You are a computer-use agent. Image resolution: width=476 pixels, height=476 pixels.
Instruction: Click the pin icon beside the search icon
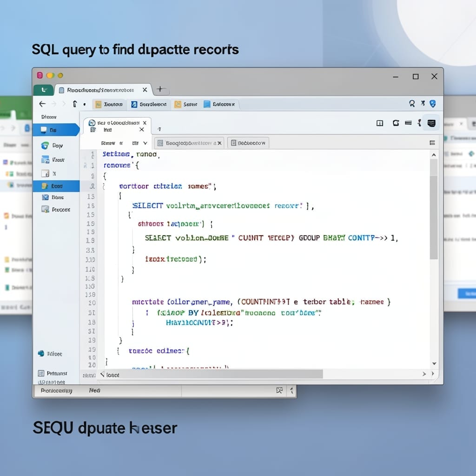[423, 104]
